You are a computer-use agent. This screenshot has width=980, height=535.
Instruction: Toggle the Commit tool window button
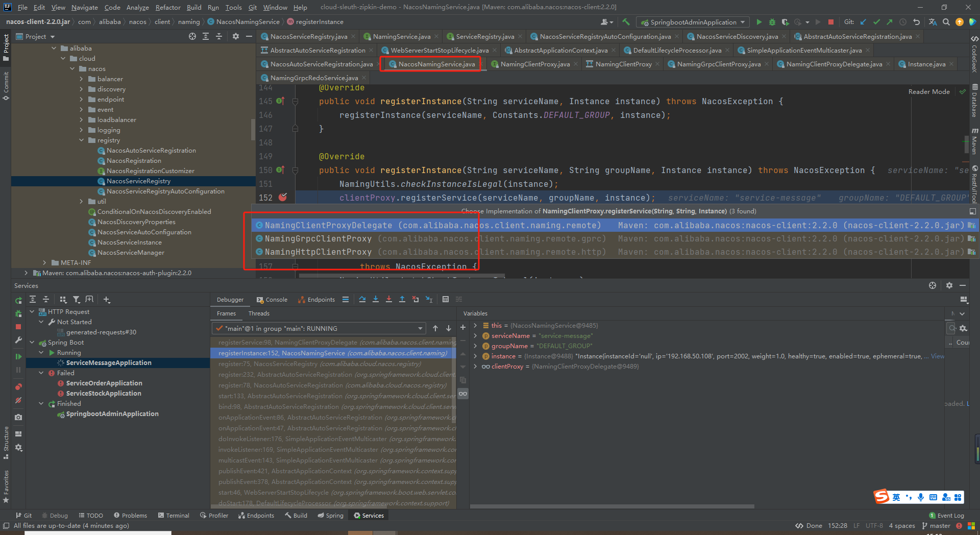6,86
